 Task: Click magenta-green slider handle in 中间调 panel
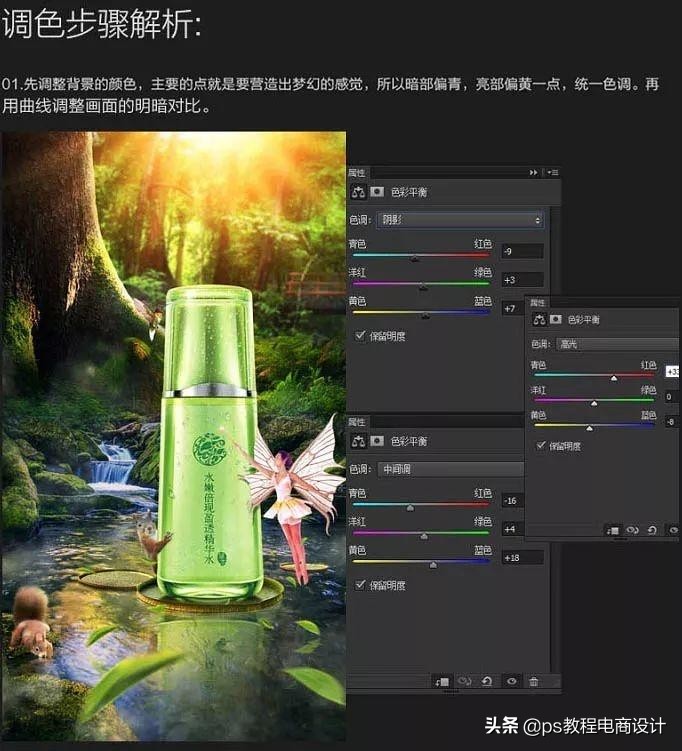[x=424, y=536]
